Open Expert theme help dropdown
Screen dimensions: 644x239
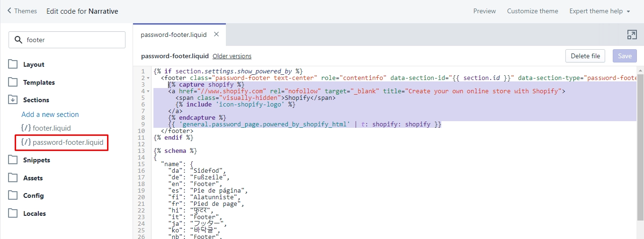coord(599,11)
